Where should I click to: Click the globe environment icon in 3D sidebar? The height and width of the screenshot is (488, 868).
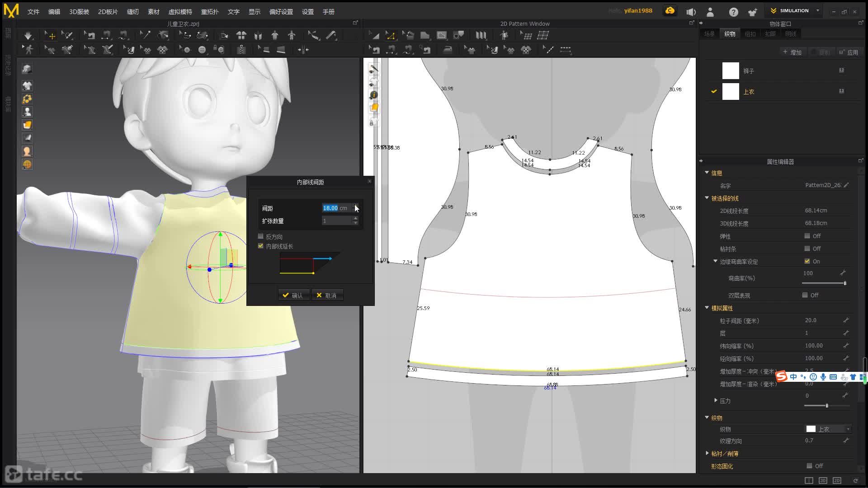[27, 164]
